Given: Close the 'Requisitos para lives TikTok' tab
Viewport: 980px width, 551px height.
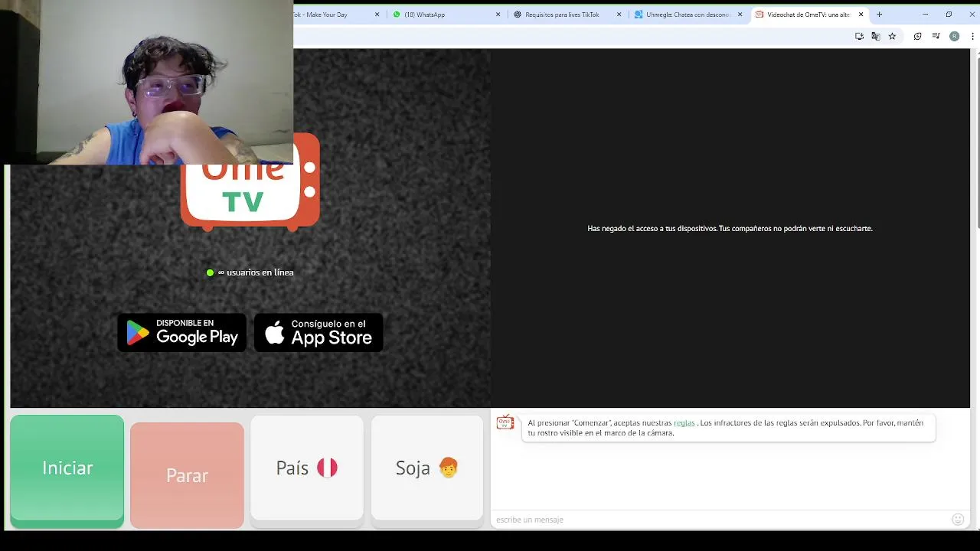Looking at the screenshot, I should pos(619,15).
